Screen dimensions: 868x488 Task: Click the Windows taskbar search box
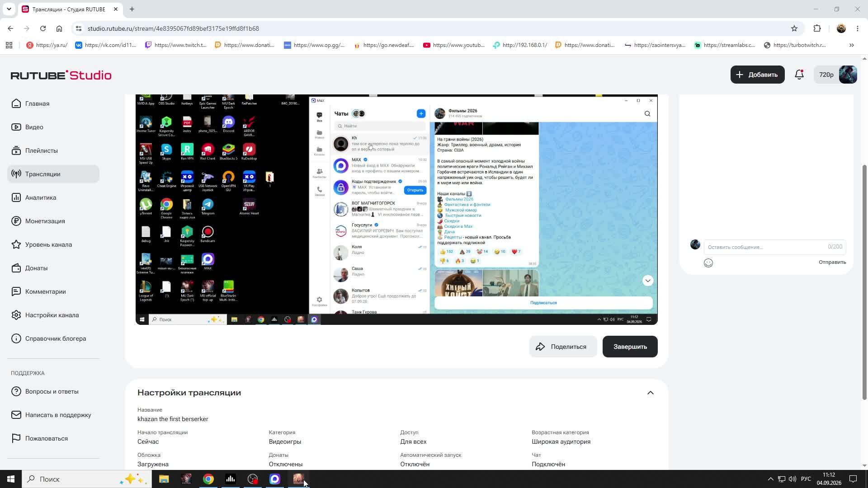87,479
